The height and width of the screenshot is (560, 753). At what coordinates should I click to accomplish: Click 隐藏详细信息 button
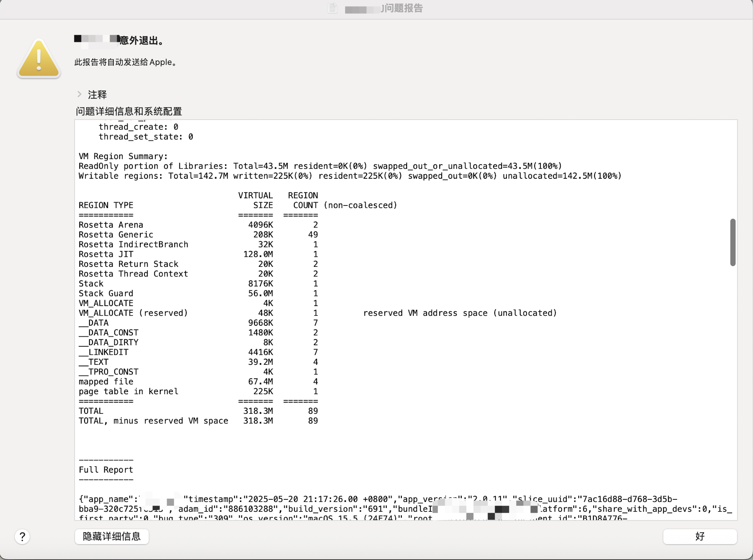(112, 536)
